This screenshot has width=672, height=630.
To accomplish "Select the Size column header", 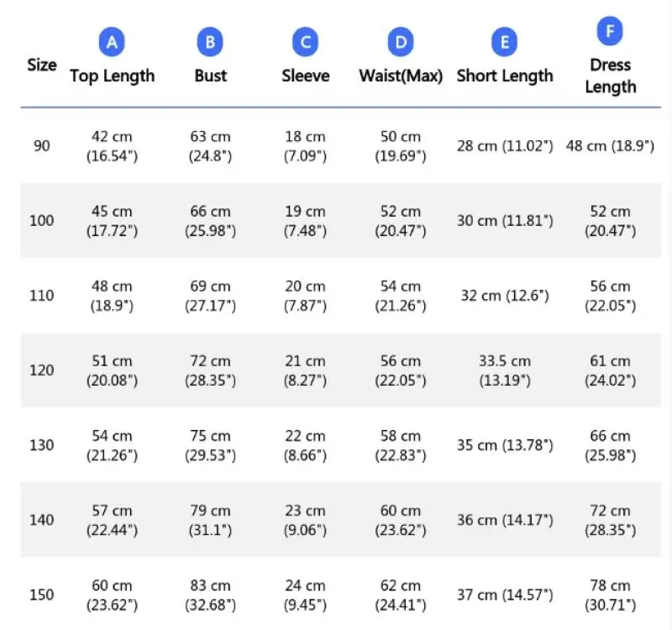I will pyautogui.click(x=42, y=65).
